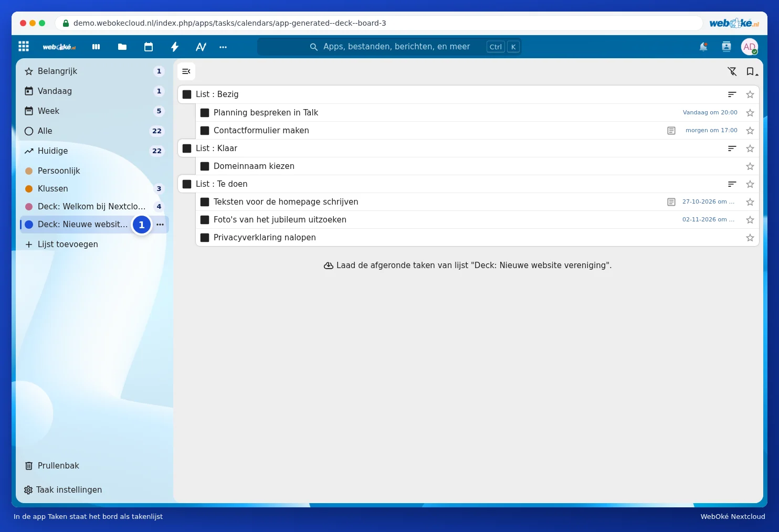Expand more apps with top bar ellipsis
Screen dimensions: 779x532
(x=223, y=47)
